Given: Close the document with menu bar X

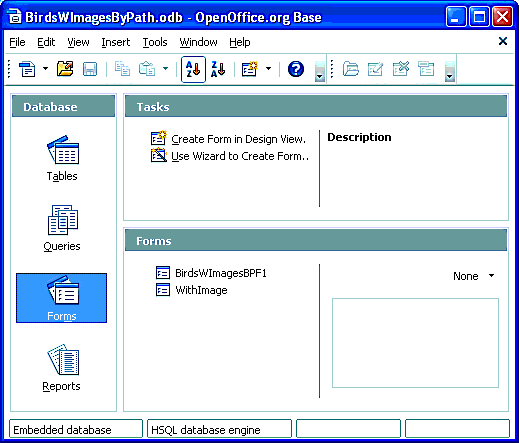Looking at the screenshot, I should 503,41.
